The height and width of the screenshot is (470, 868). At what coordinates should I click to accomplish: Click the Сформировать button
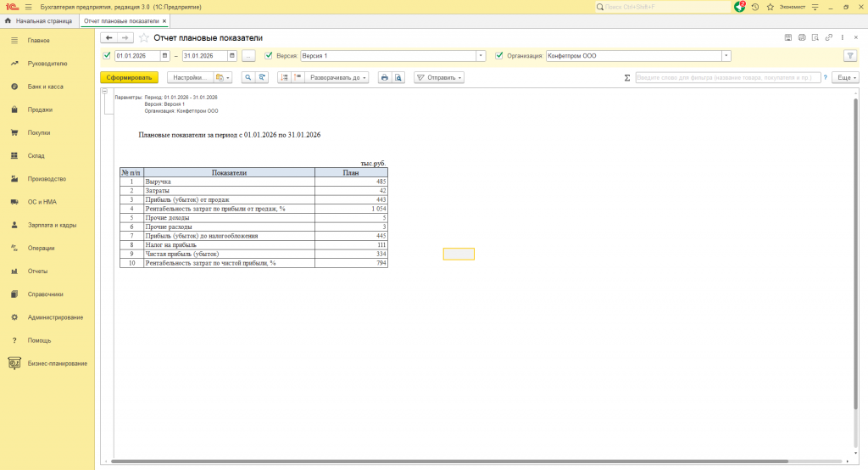(x=129, y=77)
